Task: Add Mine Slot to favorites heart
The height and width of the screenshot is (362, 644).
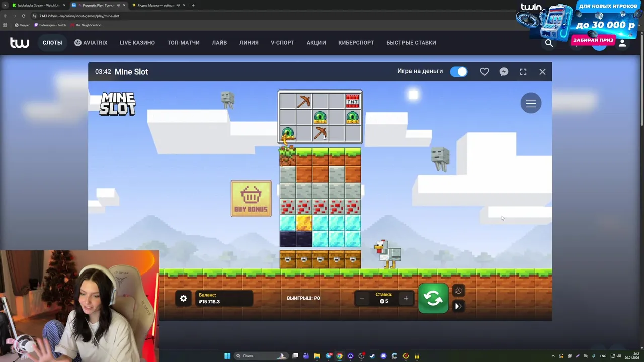Action: click(x=485, y=72)
